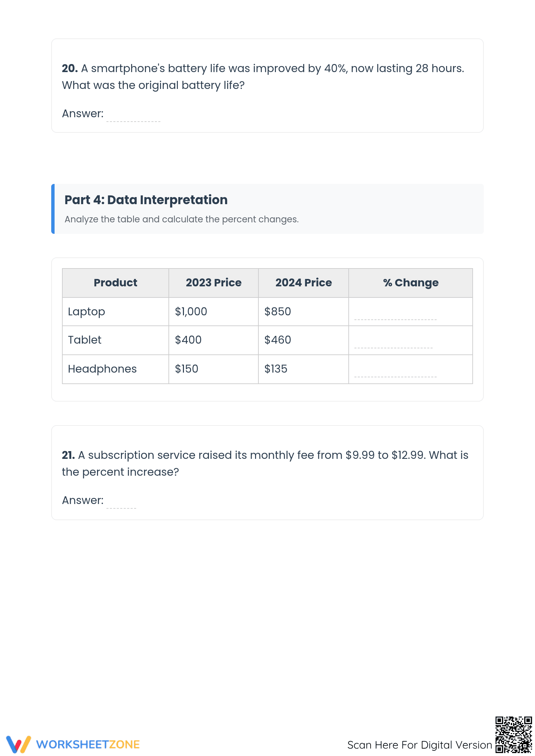535x756 pixels.
Task: Select the 2023 Price column header
Action: pos(214,283)
